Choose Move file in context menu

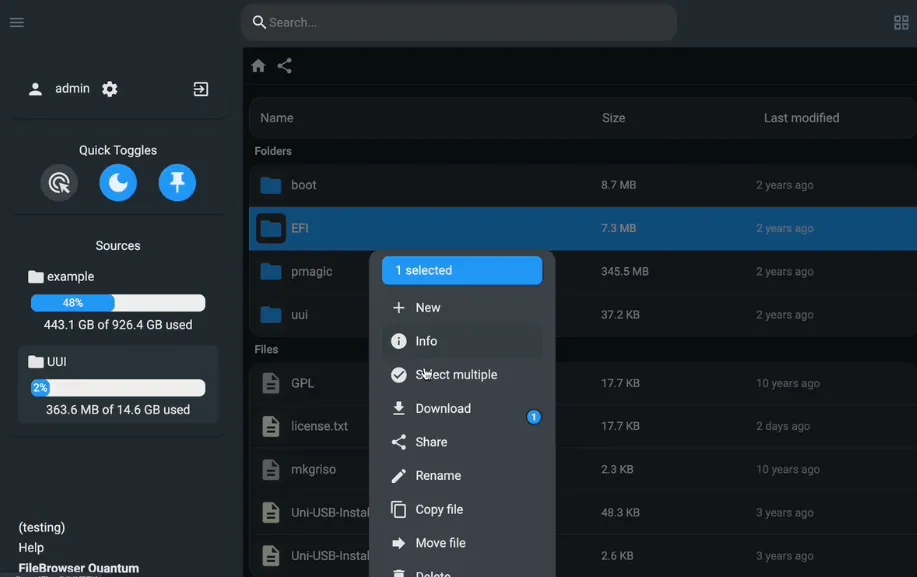pos(462,543)
